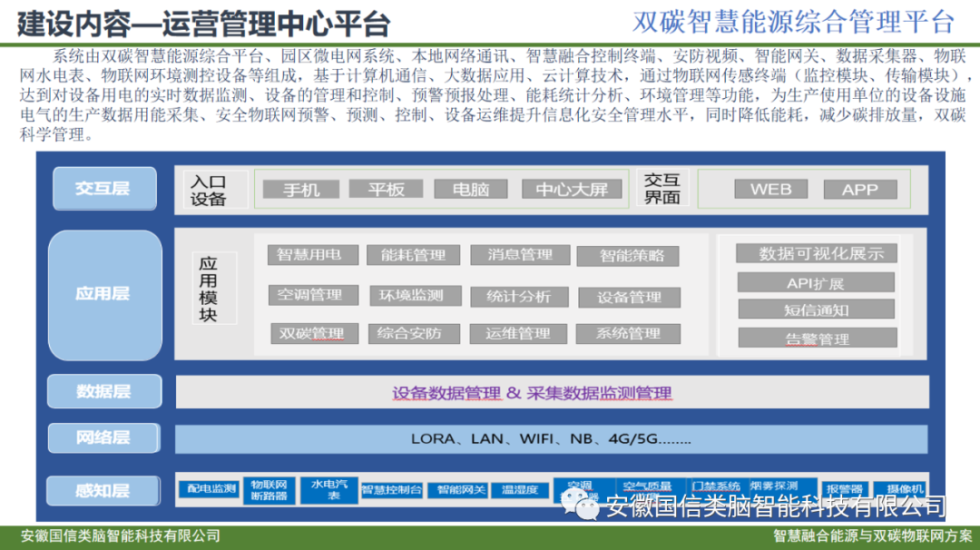Click the 手机 entry device box
The height and width of the screenshot is (550, 980).
(x=301, y=189)
